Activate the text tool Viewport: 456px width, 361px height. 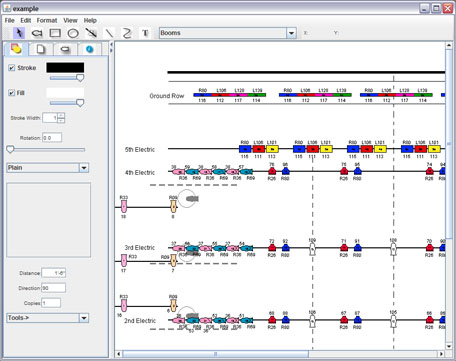coord(145,33)
